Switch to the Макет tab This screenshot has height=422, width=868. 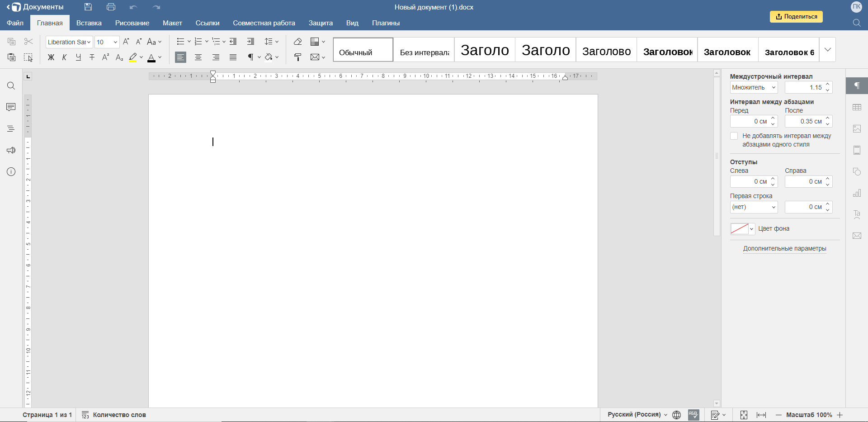(172, 23)
